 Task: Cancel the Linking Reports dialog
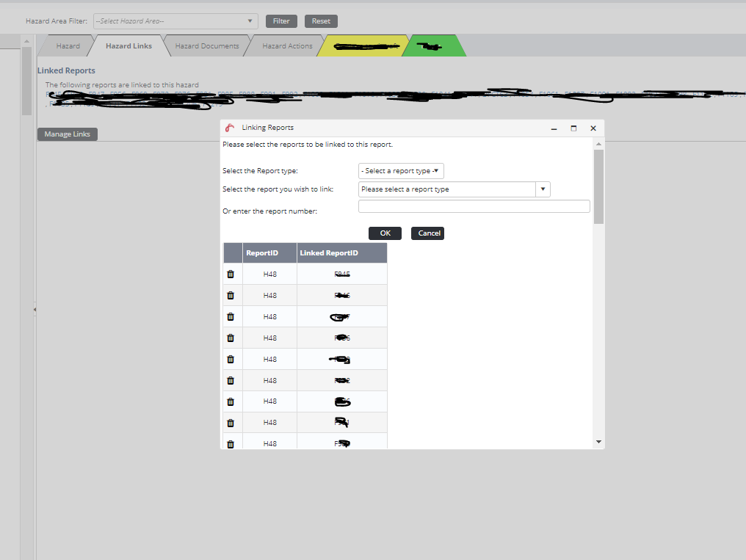tap(429, 233)
